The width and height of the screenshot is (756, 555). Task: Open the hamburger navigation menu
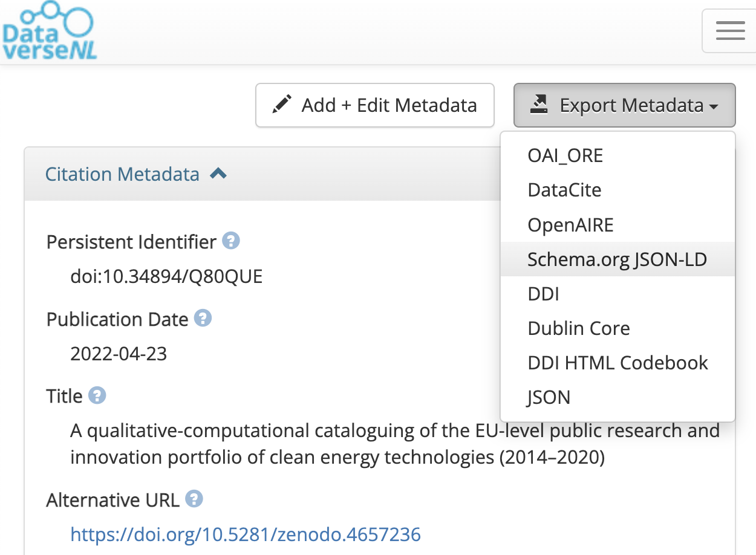point(729,30)
